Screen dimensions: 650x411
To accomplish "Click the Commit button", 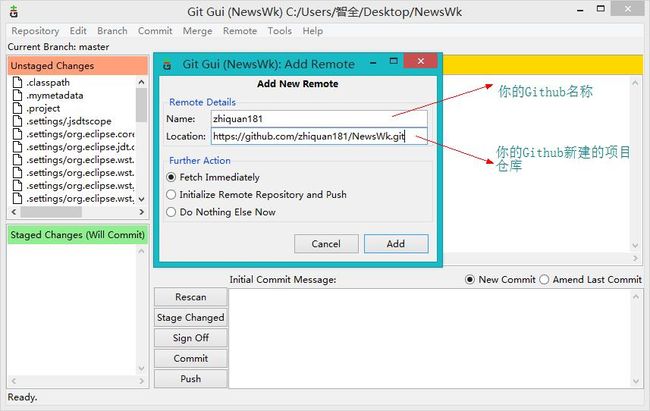I will pyautogui.click(x=191, y=358).
